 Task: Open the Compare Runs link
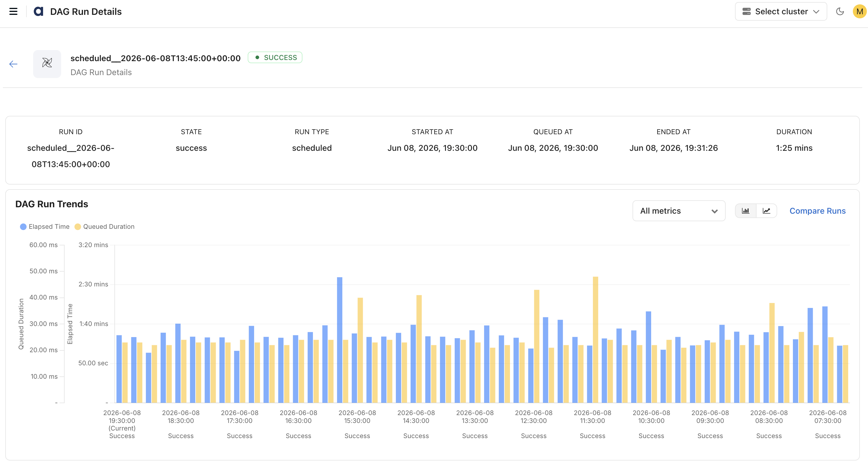pyautogui.click(x=817, y=211)
